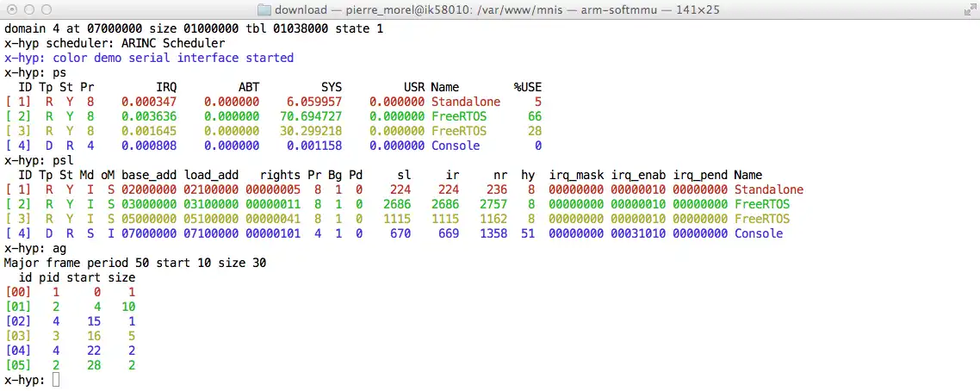Click 'Standalone' name in the ps table
This screenshot has width=980, height=391.
(x=466, y=102)
